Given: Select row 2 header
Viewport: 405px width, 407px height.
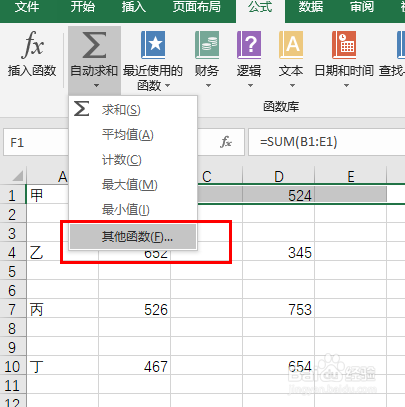Looking at the screenshot, I should [13, 214].
